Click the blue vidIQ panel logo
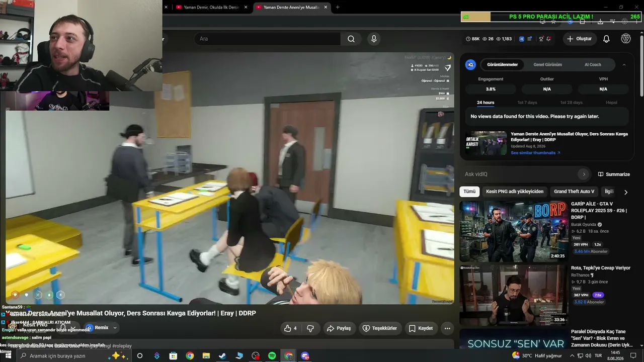This screenshot has height=362, width=644. click(x=470, y=65)
